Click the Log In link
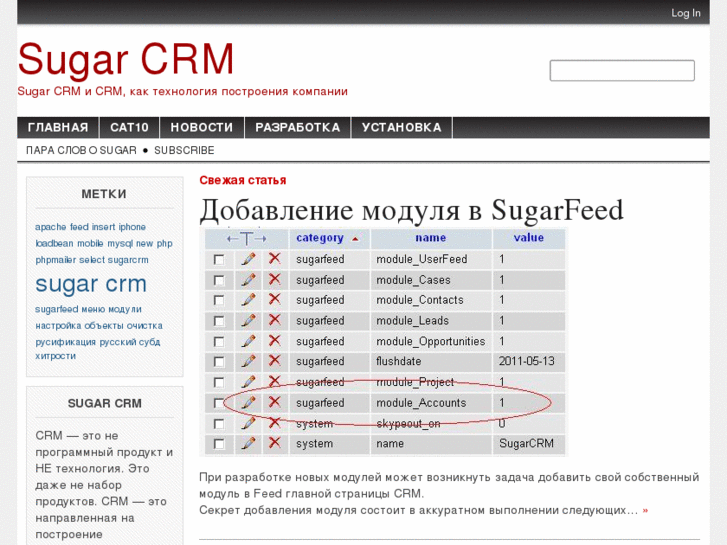This screenshot has height=545, width=727. point(686,13)
